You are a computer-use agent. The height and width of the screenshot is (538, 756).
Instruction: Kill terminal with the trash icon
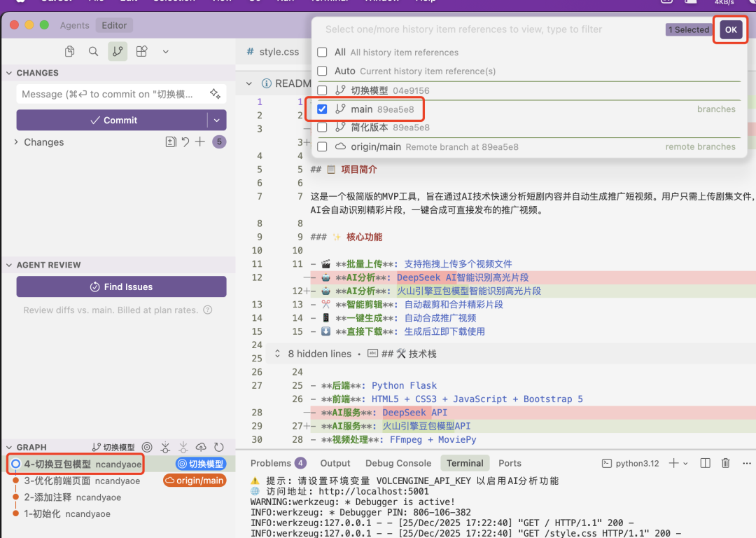point(726,463)
